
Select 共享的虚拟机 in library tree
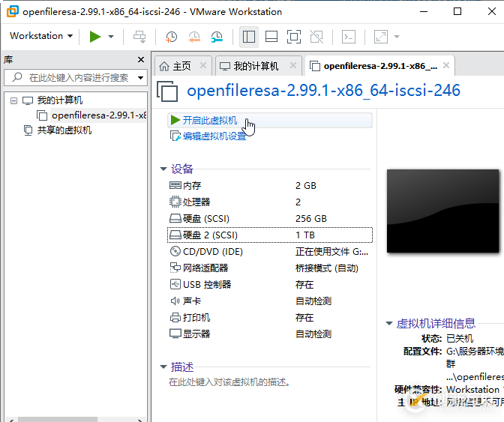pyautogui.click(x=64, y=130)
